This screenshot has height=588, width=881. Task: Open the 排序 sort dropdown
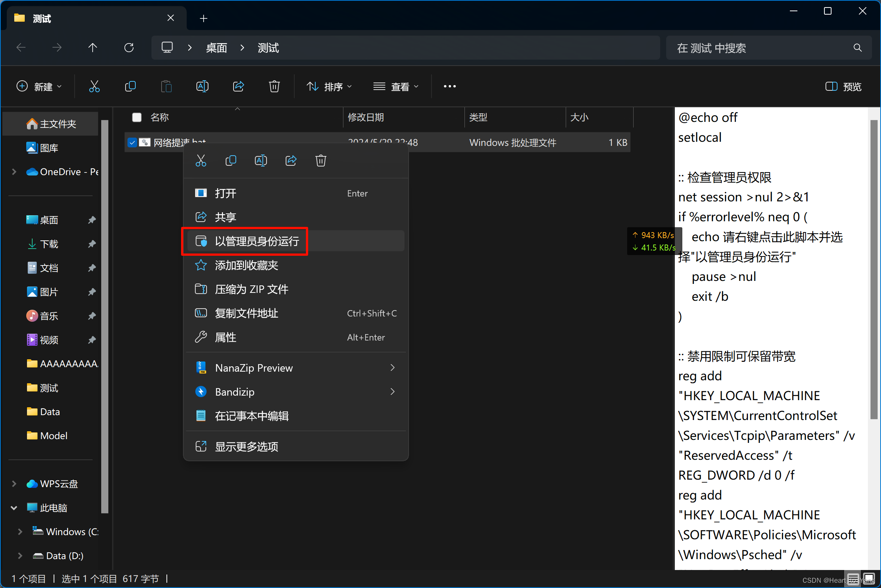[x=330, y=87]
